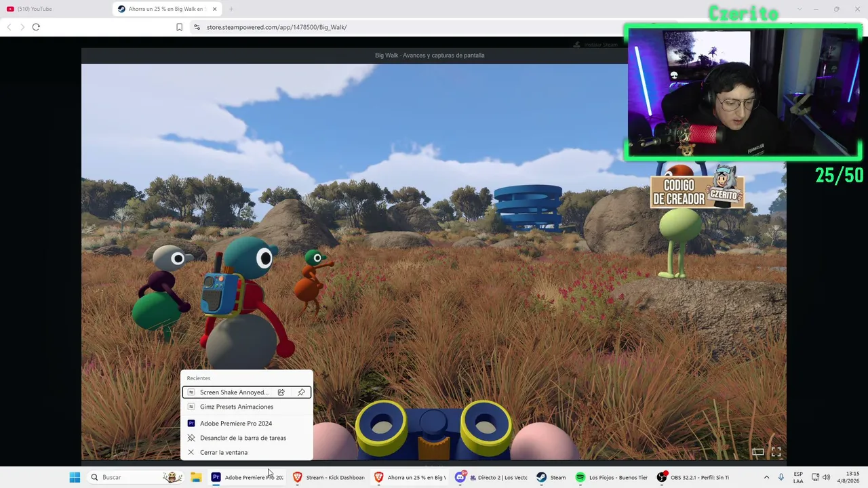Switch to the (510) YouTube browser tab
Screen dimensions: 868x488
click(x=56, y=9)
